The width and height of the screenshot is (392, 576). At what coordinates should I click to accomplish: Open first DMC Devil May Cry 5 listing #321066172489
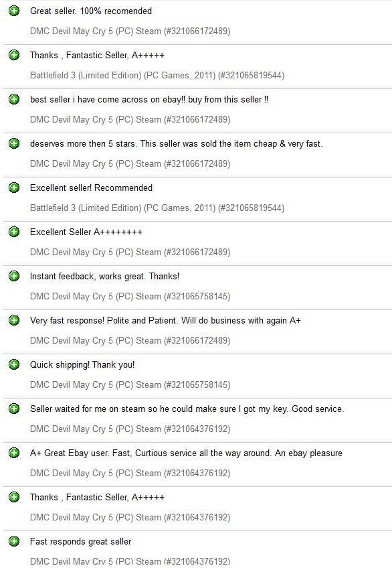130,31
